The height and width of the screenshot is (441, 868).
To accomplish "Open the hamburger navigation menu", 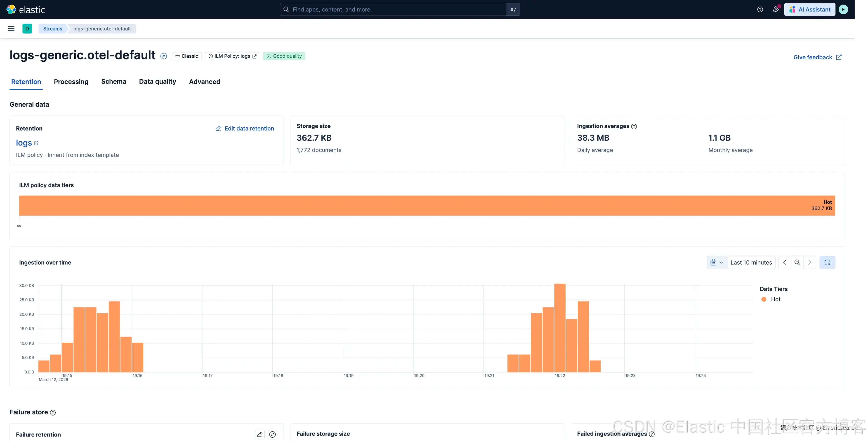I will (x=11, y=29).
